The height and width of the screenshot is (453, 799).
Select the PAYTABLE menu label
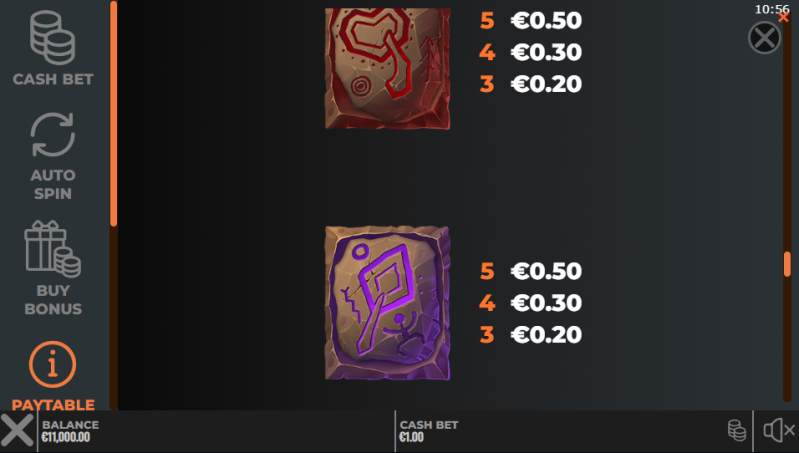point(53,405)
